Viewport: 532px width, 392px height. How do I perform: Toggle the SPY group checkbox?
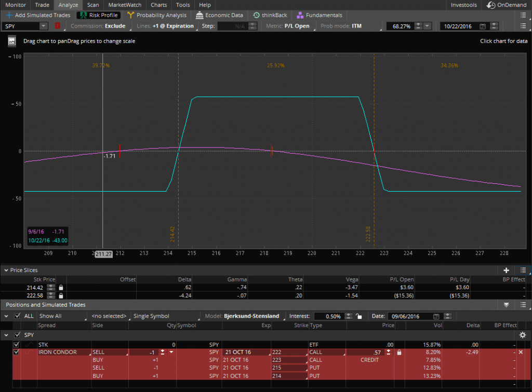tap(17, 335)
